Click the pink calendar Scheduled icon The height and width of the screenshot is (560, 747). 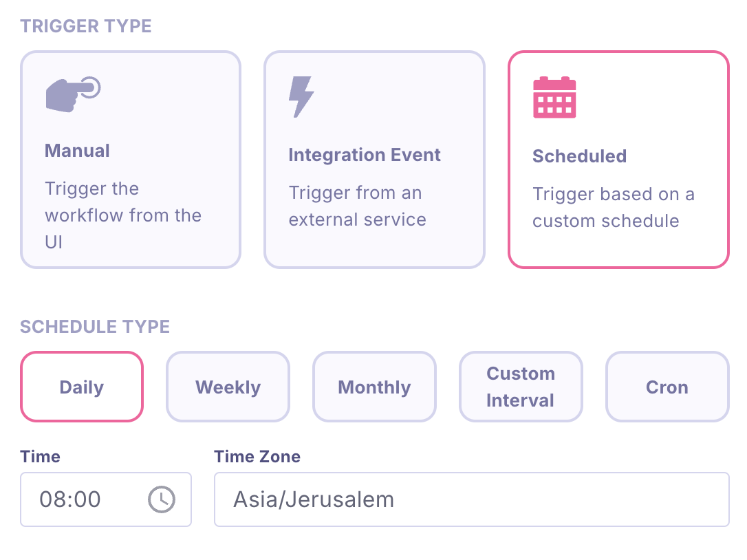point(554,98)
